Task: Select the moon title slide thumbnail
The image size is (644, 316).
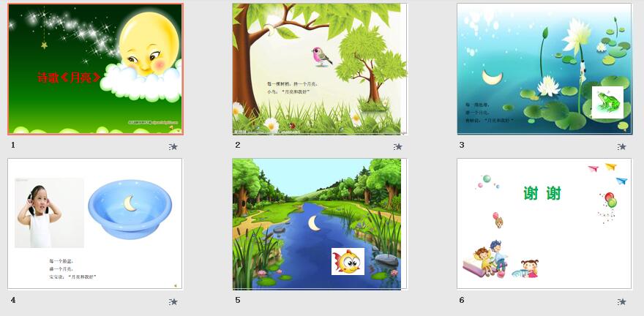Action: tap(95, 69)
